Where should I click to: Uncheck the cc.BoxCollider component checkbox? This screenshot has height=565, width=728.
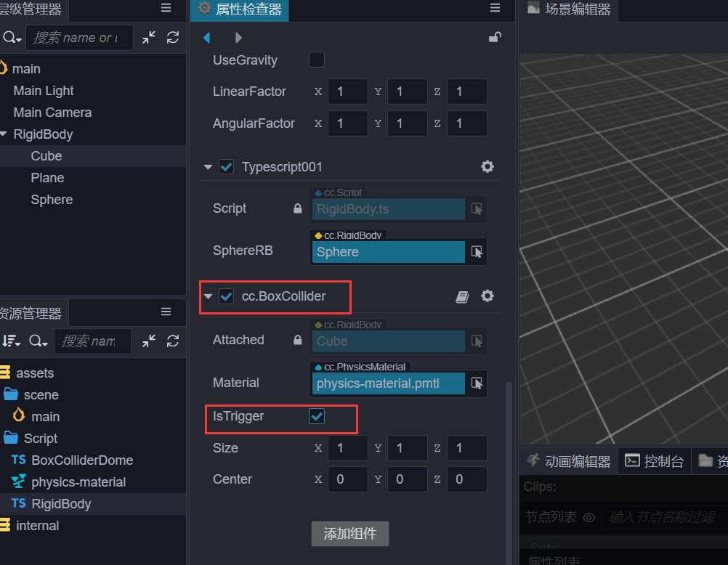[x=226, y=296]
